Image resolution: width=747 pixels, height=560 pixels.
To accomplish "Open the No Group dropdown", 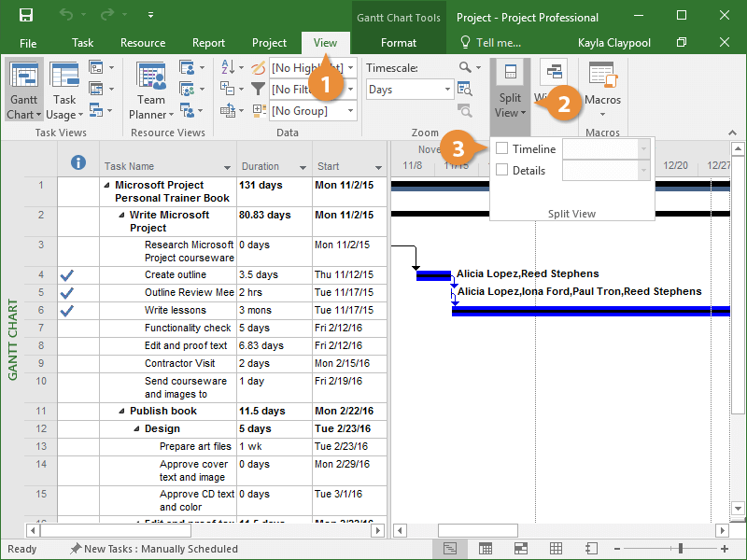I will [350, 110].
